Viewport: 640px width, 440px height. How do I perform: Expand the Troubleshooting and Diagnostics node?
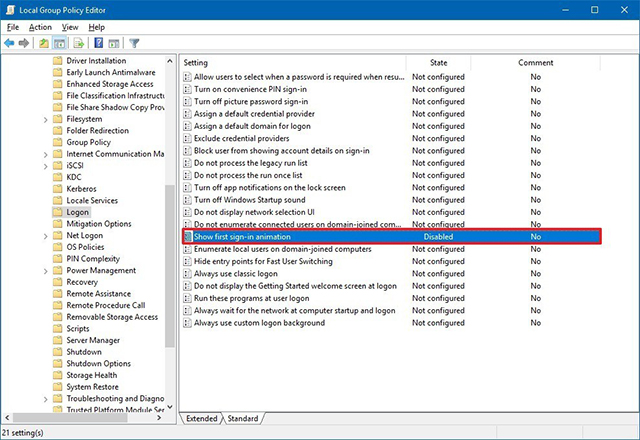coord(45,399)
